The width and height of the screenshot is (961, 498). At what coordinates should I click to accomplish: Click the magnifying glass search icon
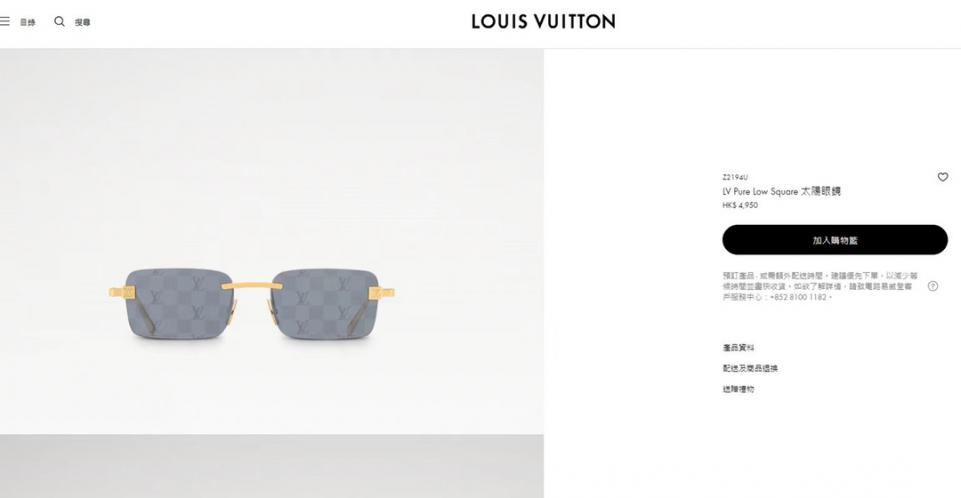coord(59,21)
